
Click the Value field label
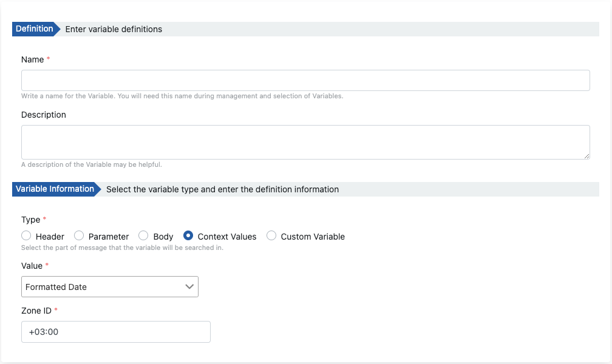(32, 266)
